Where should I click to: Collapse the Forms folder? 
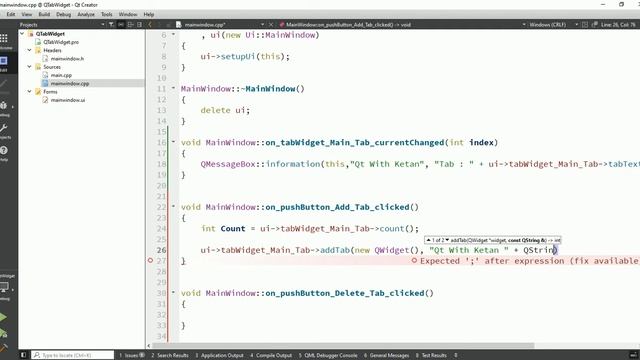tap(29, 91)
